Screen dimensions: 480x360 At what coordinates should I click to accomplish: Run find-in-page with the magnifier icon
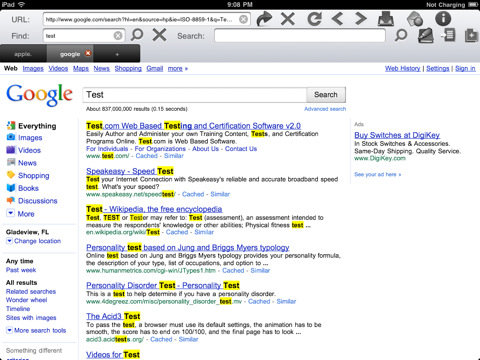(137, 35)
